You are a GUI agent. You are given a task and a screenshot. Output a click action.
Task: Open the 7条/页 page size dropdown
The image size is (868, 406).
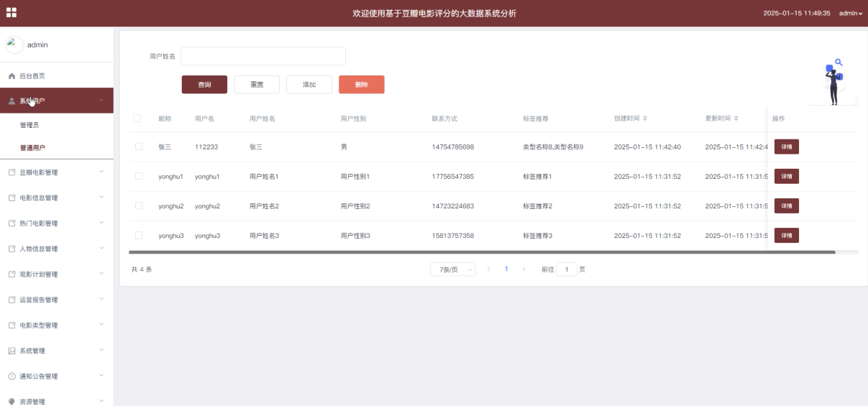453,269
